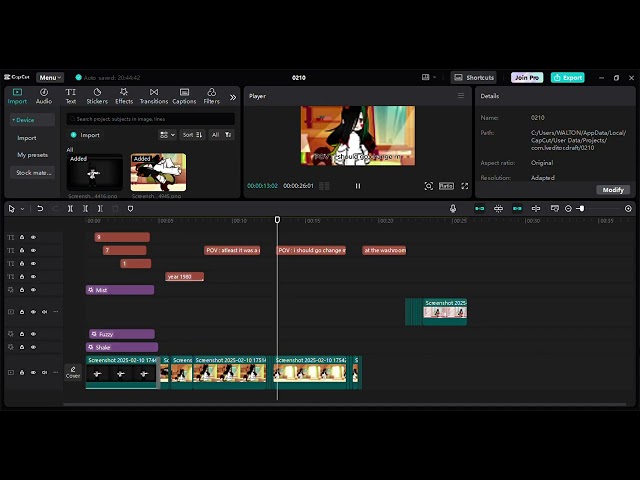Open the Text tab

click(x=71, y=96)
